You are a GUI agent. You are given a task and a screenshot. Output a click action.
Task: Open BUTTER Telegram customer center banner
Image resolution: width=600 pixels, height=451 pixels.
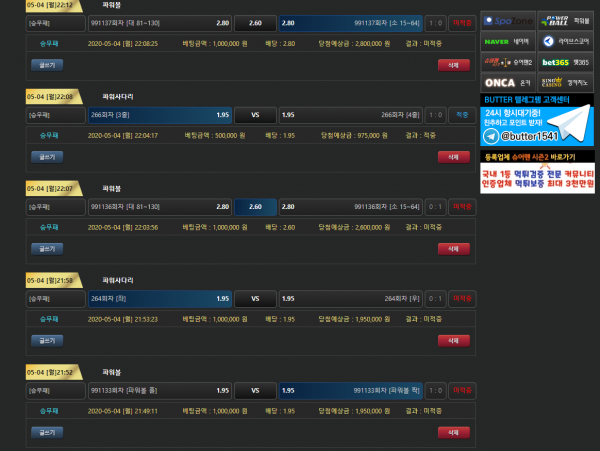coord(537,120)
